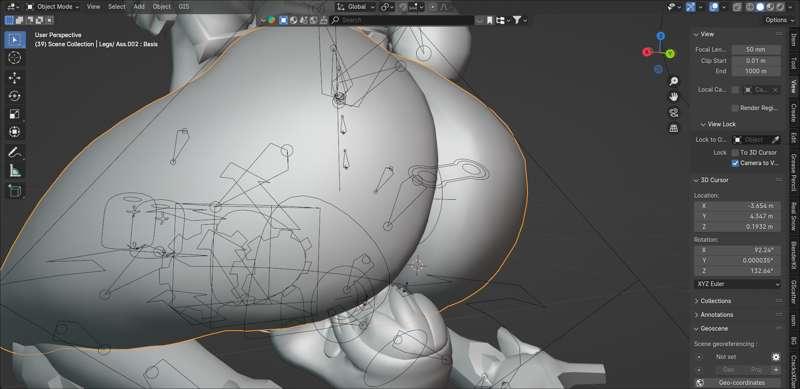The width and height of the screenshot is (800, 389).
Task: Toggle the Local Camera checkbox
Action: (735, 90)
